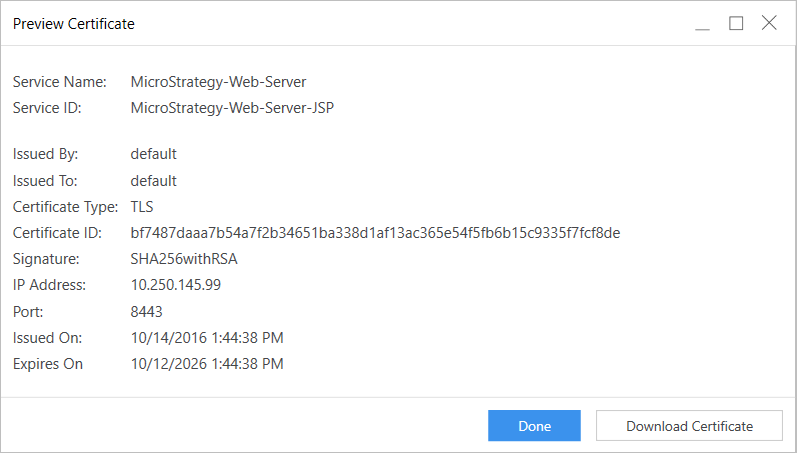Click the Issued By value 'default'

point(154,154)
